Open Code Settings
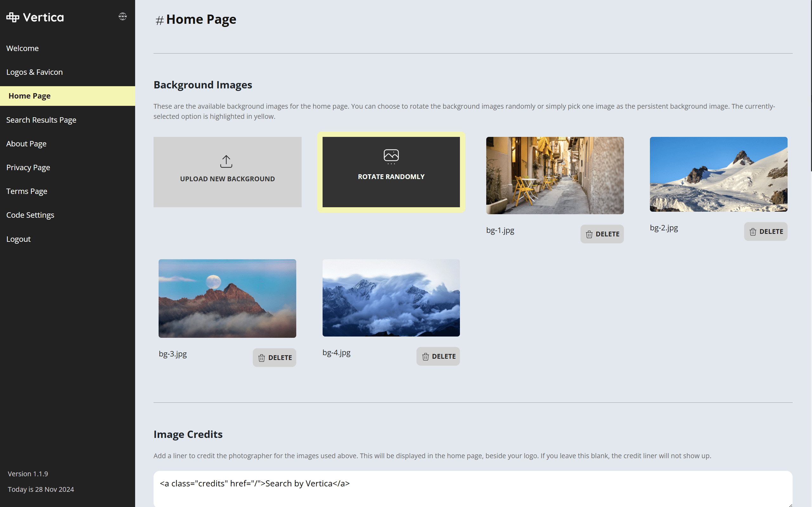Viewport: 812px width, 507px height. point(30,215)
